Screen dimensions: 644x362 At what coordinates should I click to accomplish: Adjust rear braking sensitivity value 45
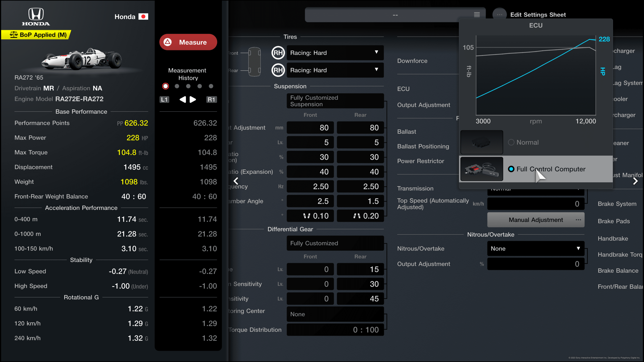coord(360,299)
